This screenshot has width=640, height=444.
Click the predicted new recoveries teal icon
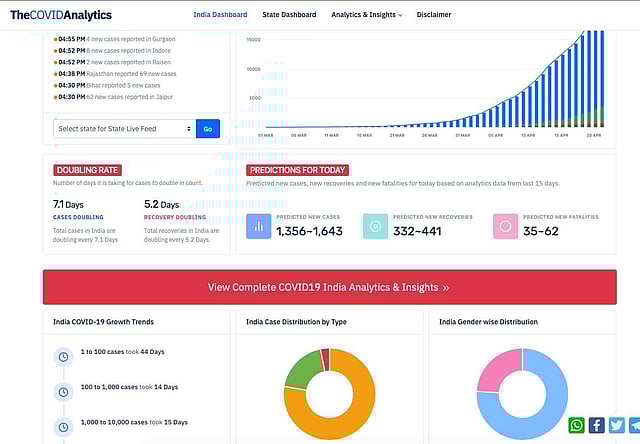tap(375, 226)
